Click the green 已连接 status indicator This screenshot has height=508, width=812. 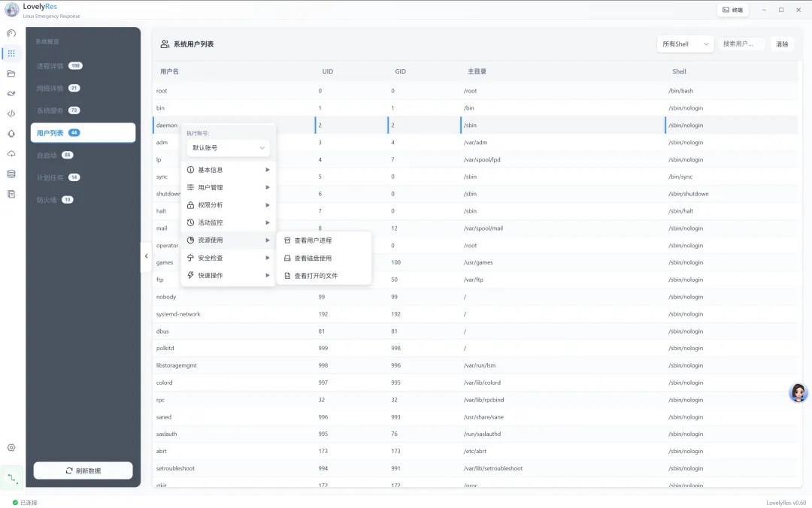pos(16,502)
